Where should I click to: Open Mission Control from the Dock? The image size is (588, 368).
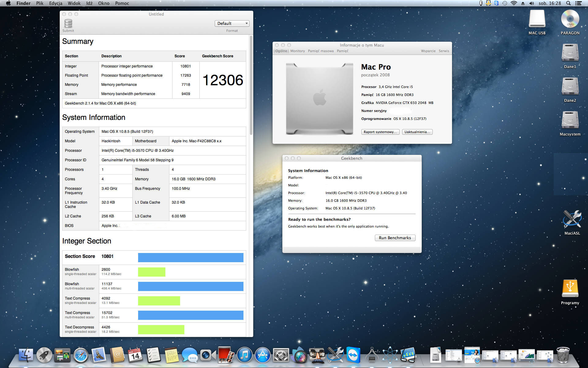coord(62,355)
